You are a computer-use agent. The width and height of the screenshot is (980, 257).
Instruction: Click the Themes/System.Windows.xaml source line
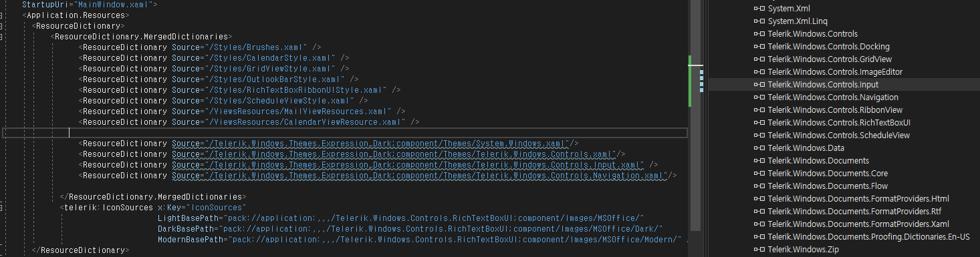click(329, 144)
